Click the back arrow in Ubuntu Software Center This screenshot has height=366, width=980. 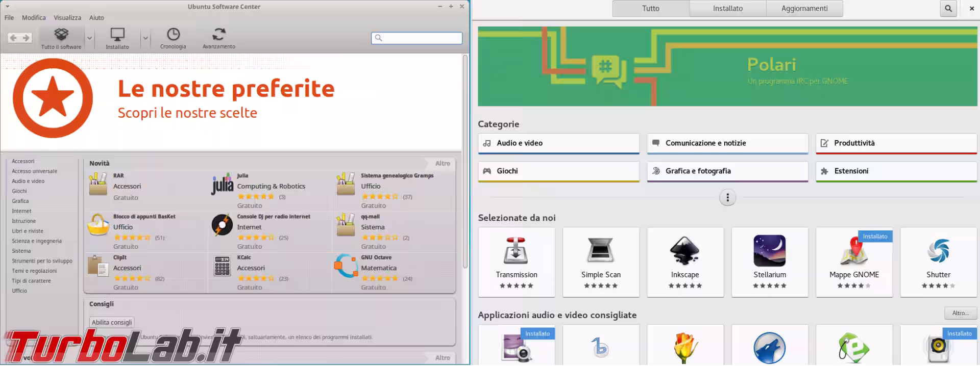(13, 38)
